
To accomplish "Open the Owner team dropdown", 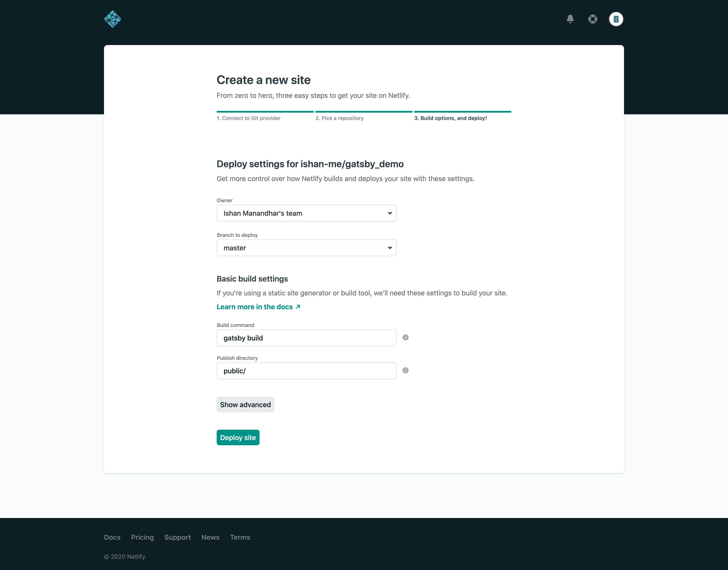I will click(x=306, y=213).
